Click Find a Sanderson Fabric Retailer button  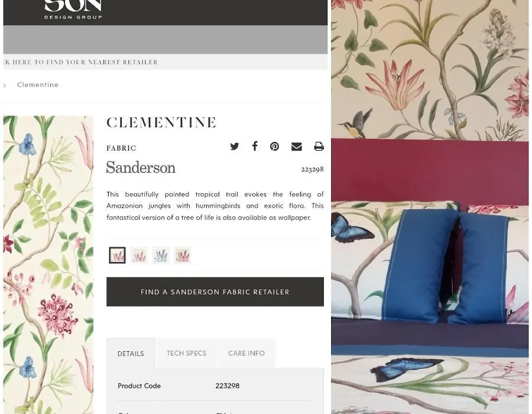(x=215, y=292)
